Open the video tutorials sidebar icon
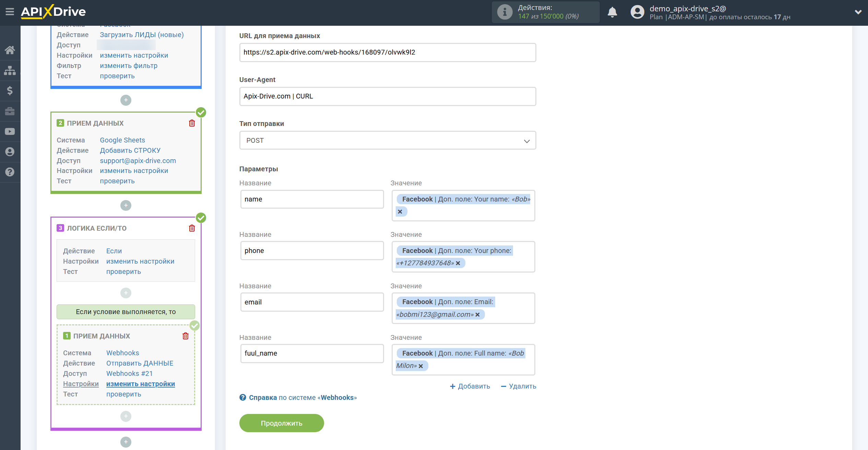 click(x=10, y=131)
